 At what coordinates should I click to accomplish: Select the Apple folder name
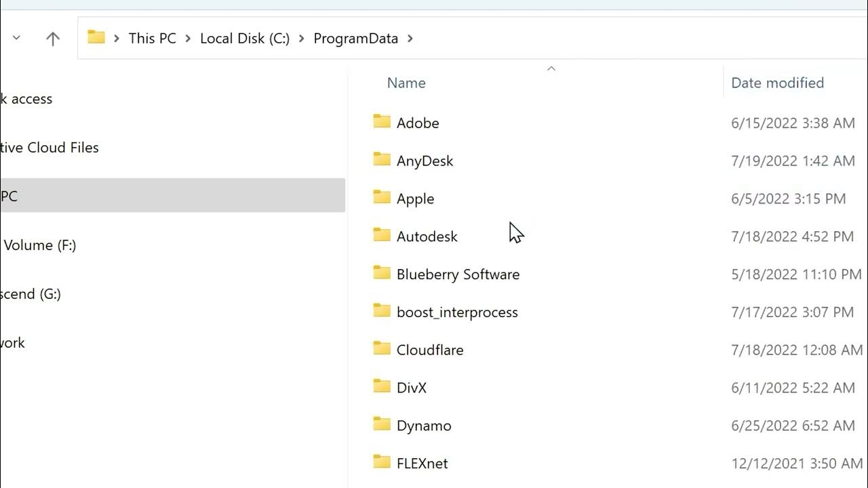click(x=415, y=199)
